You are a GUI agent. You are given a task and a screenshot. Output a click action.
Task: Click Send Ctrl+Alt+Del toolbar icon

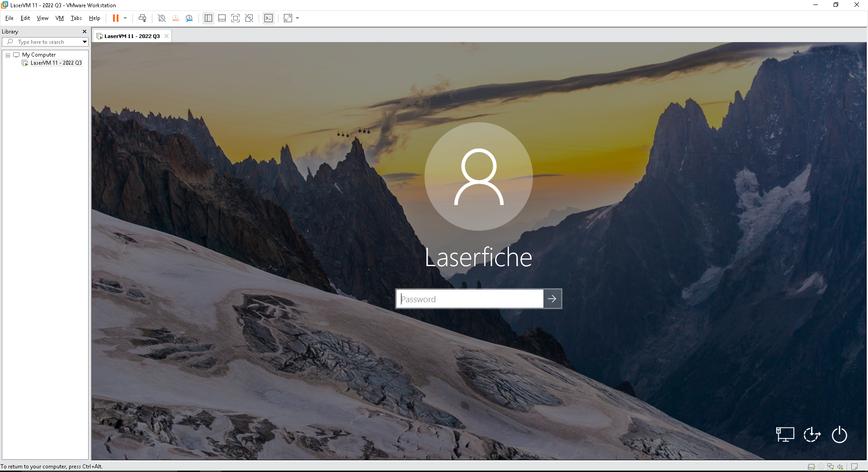142,18
